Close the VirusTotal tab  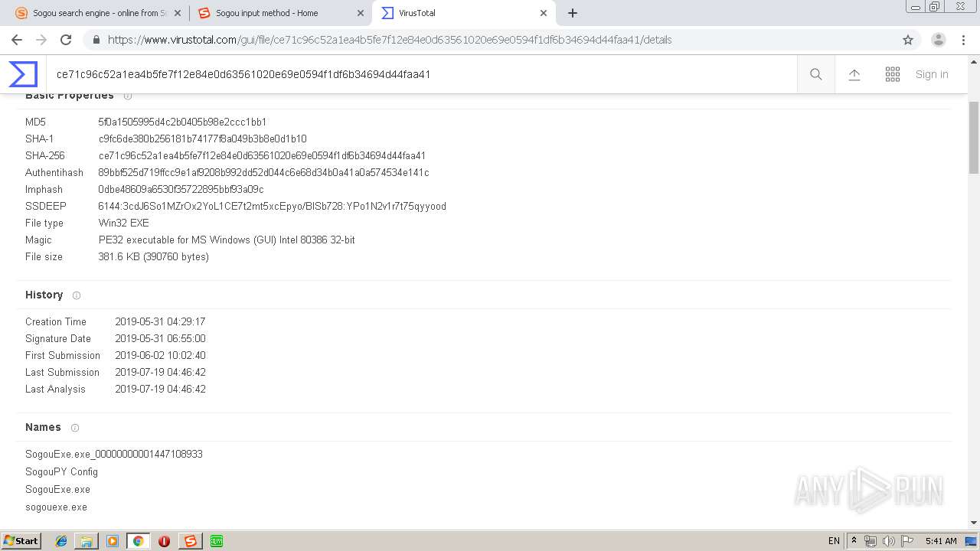(x=544, y=13)
